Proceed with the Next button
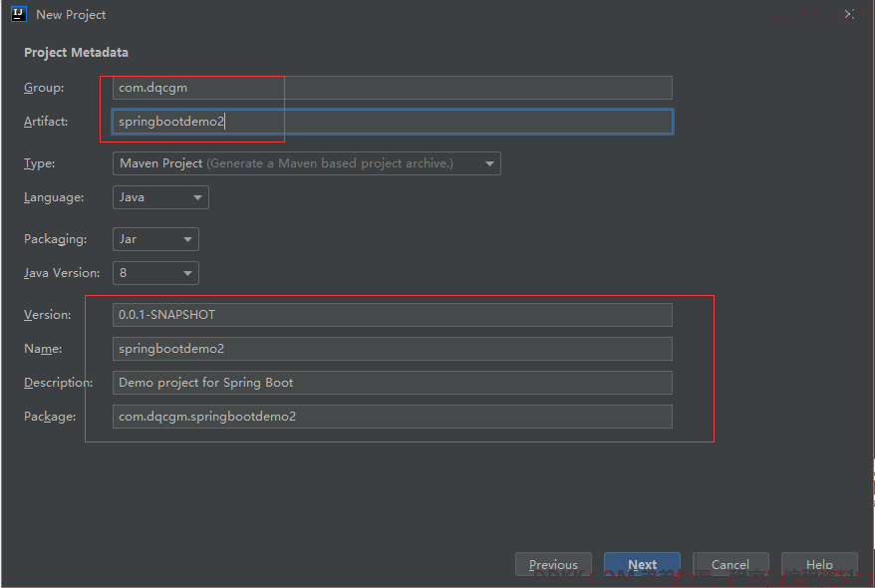This screenshot has height=588, width=875. [642, 564]
